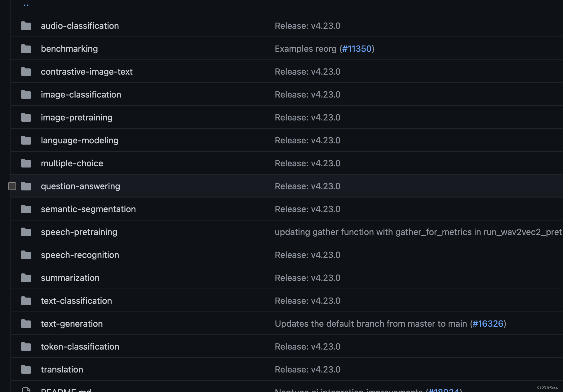Open the semantic-segmentation directory
563x392 pixels.
(88, 209)
